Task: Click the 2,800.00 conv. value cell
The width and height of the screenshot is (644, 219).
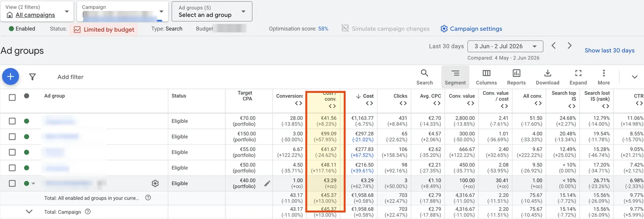Action: click(465, 118)
